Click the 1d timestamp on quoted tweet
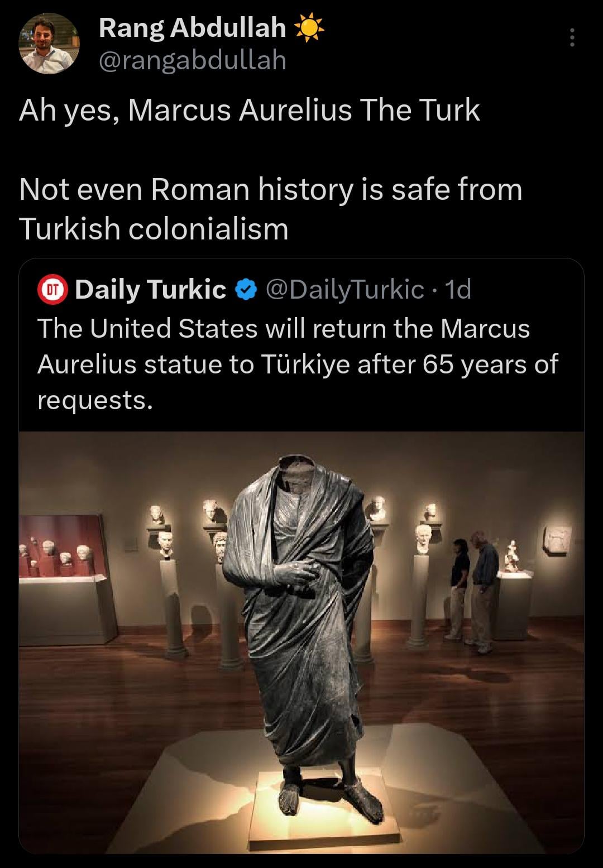Image resolution: width=603 pixels, height=868 pixels. tap(456, 289)
